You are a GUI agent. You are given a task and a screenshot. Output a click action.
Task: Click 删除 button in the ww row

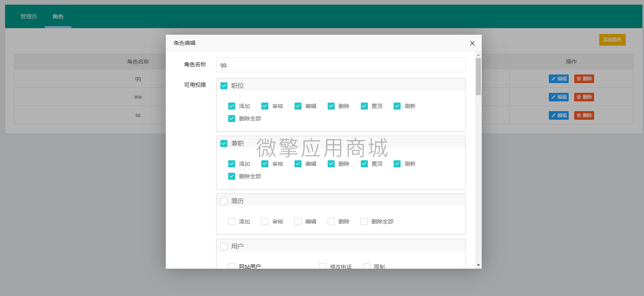[x=584, y=97]
